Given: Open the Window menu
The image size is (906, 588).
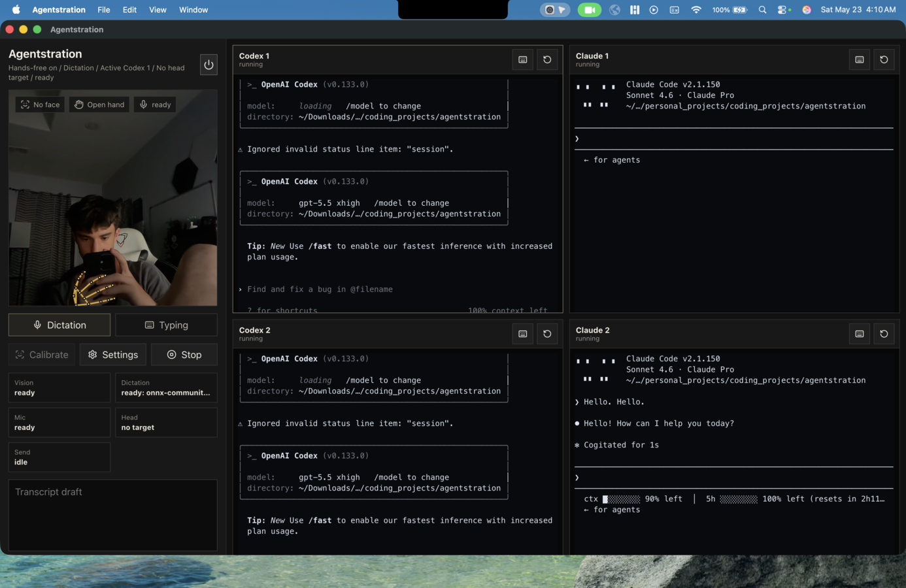Looking at the screenshot, I should point(193,10).
